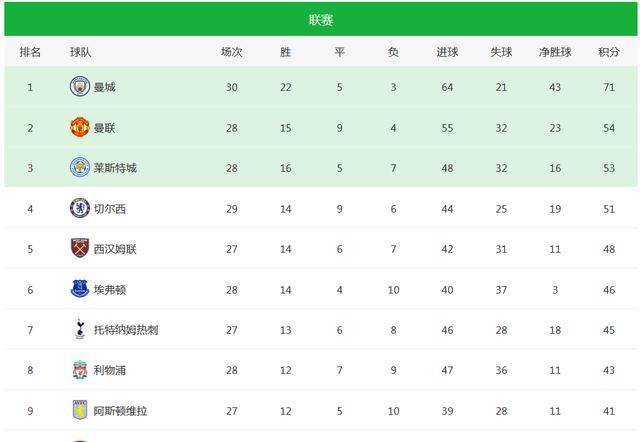640x442 pixels.
Task: Click the Aston Villa club crest
Action: tap(80, 410)
